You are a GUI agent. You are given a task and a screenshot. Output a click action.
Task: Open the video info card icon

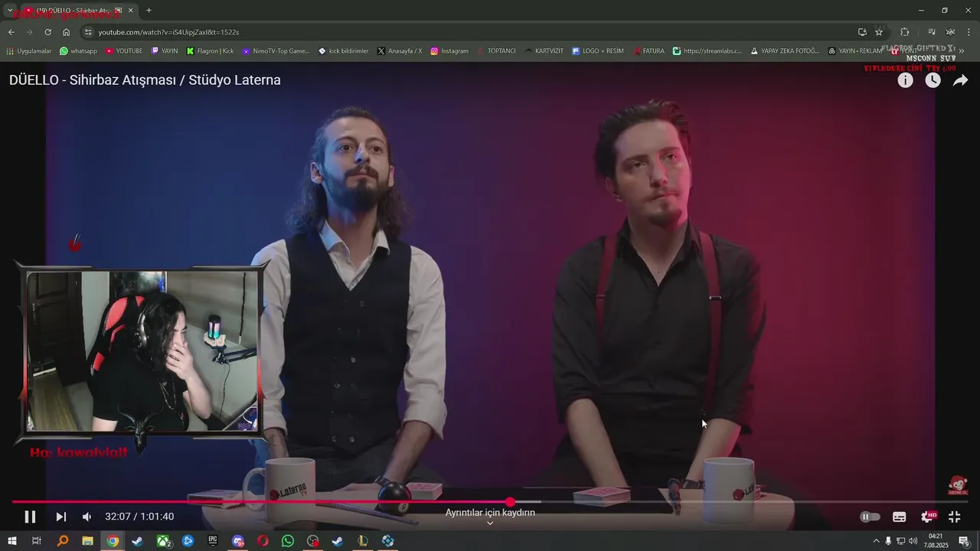point(905,80)
